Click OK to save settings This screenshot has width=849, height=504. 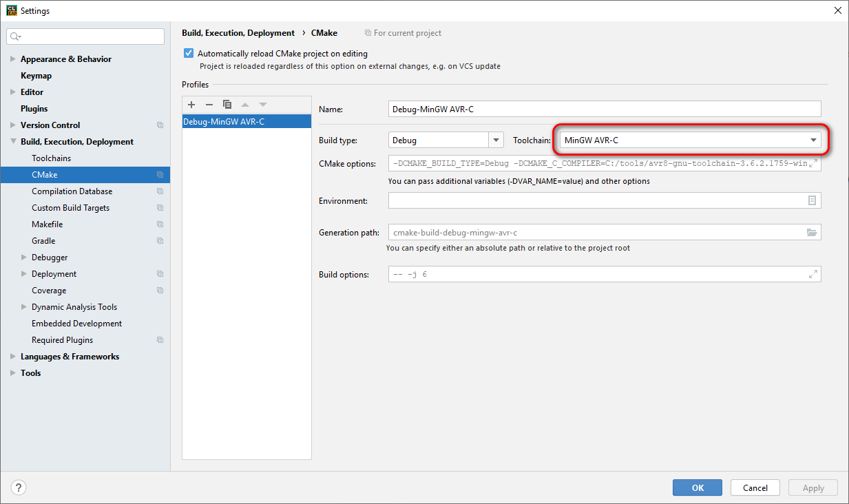click(698, 487)
